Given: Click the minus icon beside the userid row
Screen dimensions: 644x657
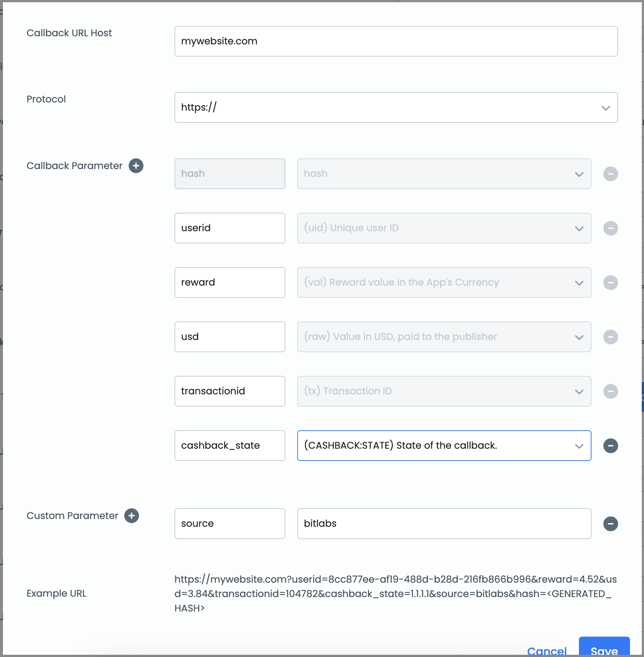Looking at the screenshot, I should 611,228.
